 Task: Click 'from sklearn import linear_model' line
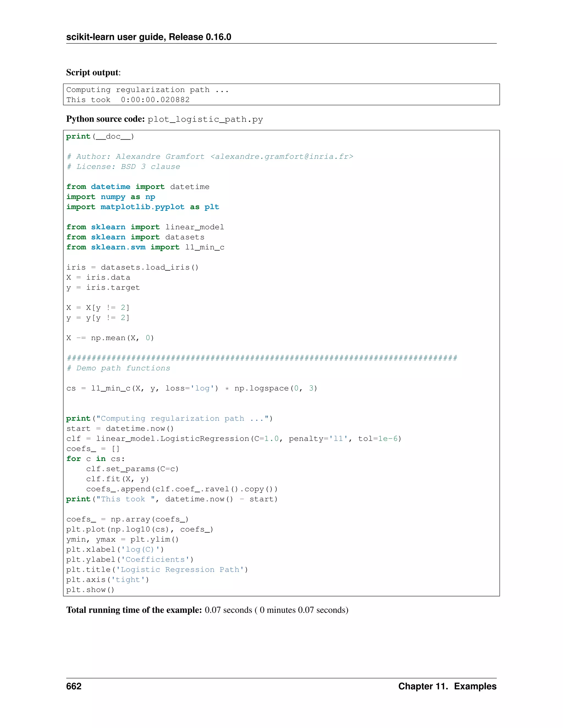[145, 227]
